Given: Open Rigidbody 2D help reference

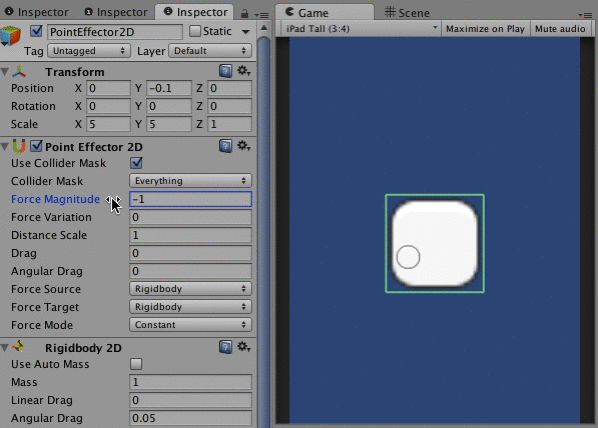Looking at the screenshot, I should pyautogui.click(x=225, y=347).
